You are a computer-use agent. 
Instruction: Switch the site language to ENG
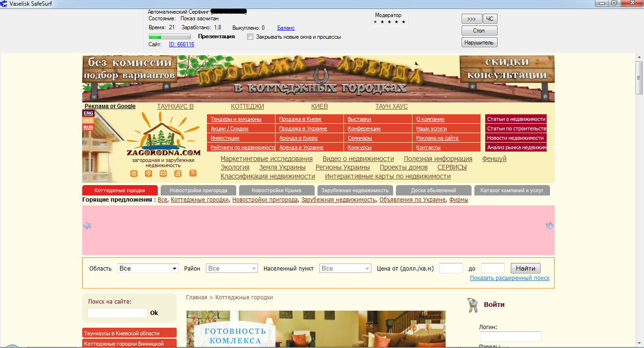click(88, 113)
